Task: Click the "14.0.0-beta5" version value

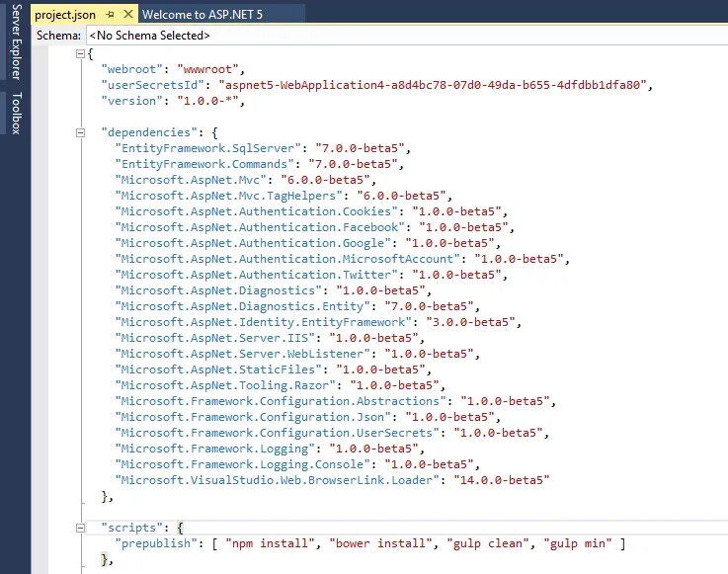Action: pos(502,480)
